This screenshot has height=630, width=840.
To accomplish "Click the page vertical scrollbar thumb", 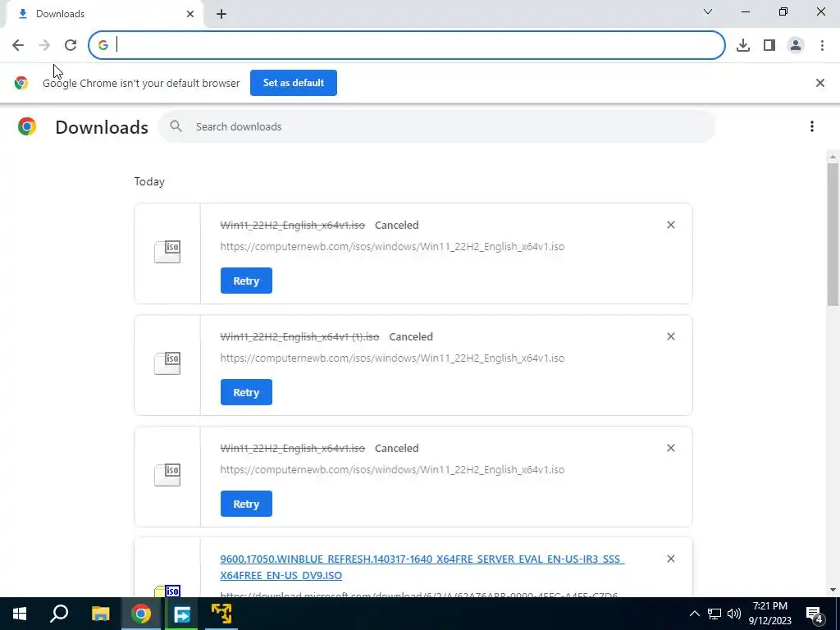I will (x=833, y=235).
